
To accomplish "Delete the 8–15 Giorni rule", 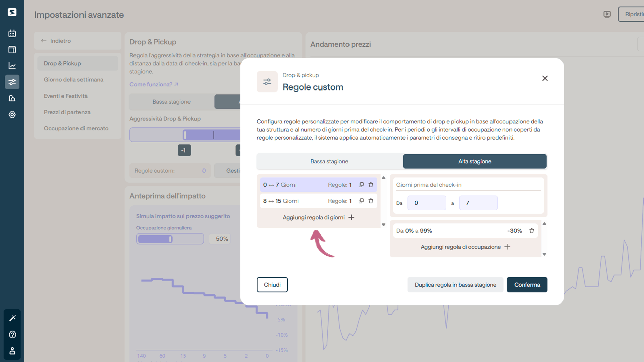I will pos(371,201).
